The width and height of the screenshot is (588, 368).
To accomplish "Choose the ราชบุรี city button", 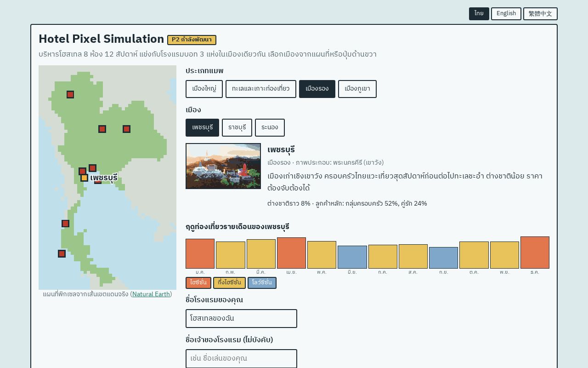I will coord(237,127).
